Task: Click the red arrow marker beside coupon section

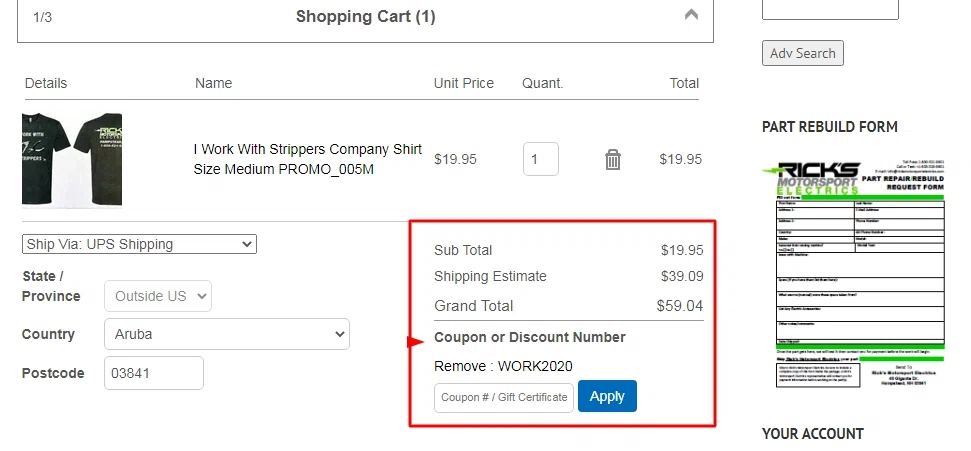Action: [415, 342]
